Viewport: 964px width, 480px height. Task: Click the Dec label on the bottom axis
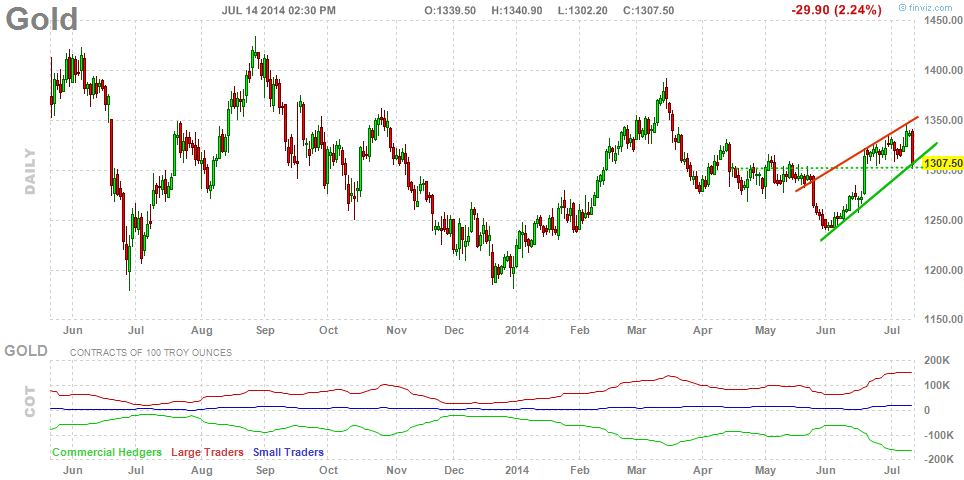pos(454,470)
